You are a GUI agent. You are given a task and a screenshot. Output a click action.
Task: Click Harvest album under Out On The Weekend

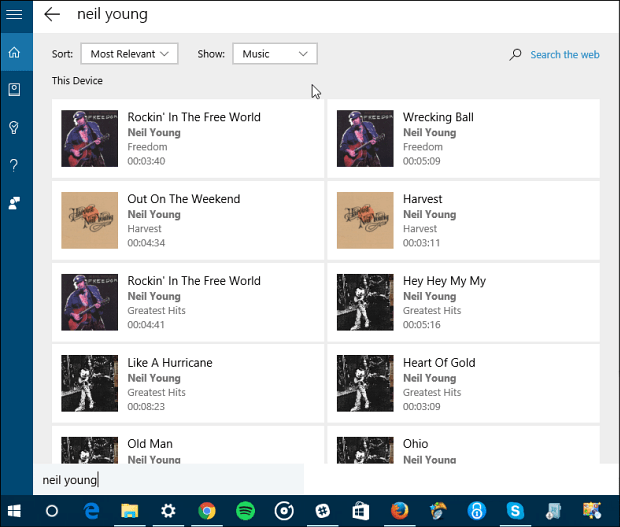click(144, 229)
